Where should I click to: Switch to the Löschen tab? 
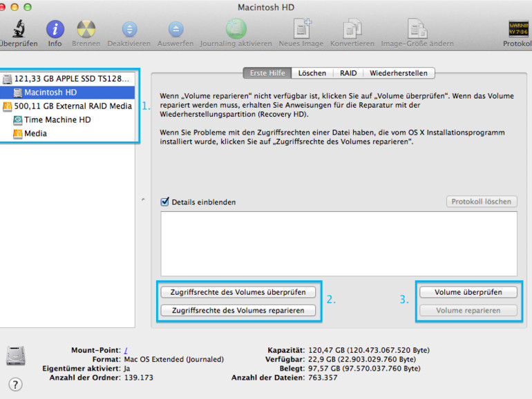[312, 73]
